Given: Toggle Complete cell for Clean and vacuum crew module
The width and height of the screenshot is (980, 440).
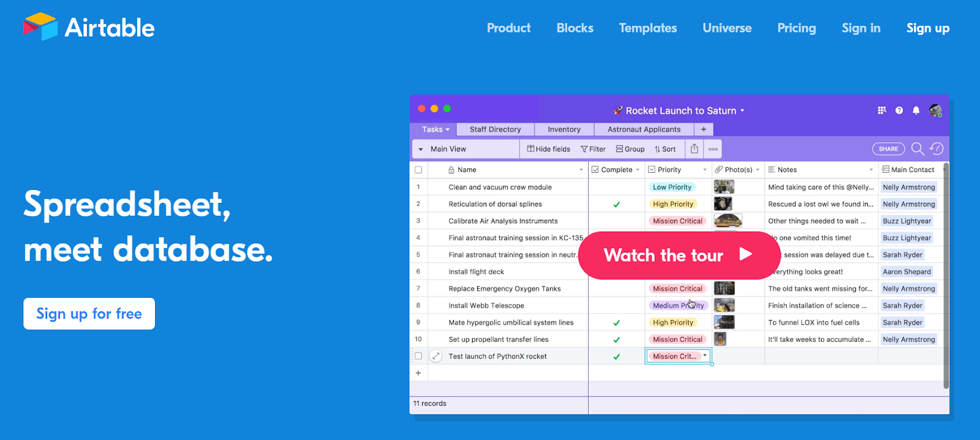Looking at the screenshot, I should (x=617, y=187).
